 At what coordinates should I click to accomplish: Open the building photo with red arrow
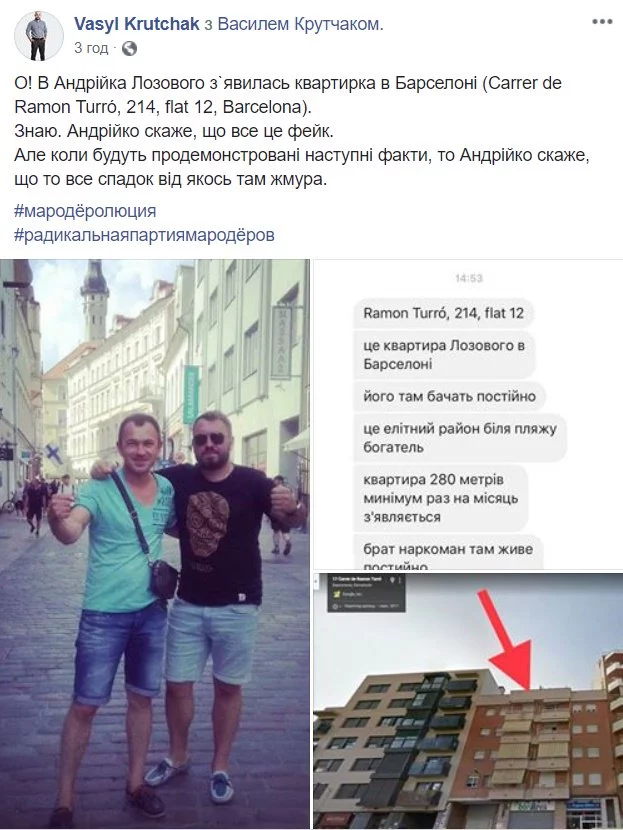point(468,701)
